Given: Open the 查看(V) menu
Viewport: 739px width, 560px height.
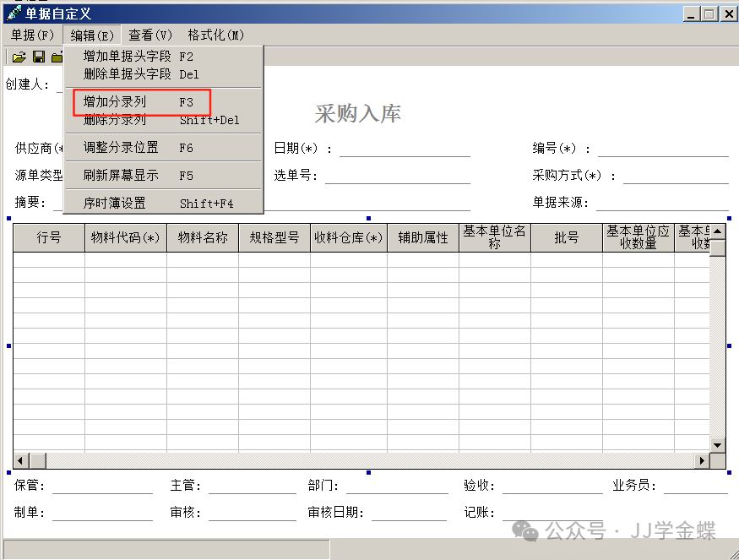Looking at the screenshot, I should click(x=150, y=35).
